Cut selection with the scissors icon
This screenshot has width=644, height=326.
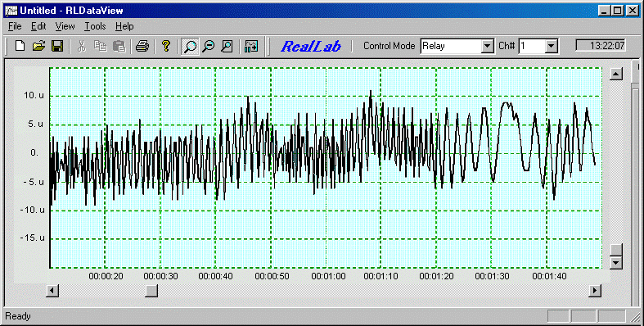coord(81,46)
